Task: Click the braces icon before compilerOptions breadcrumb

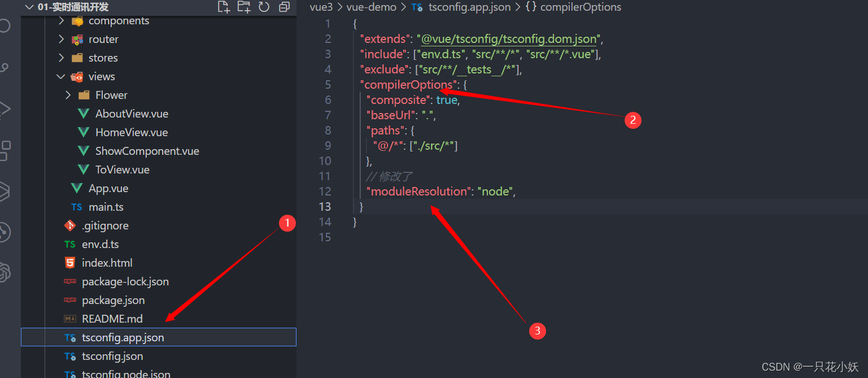Action: 531,7
